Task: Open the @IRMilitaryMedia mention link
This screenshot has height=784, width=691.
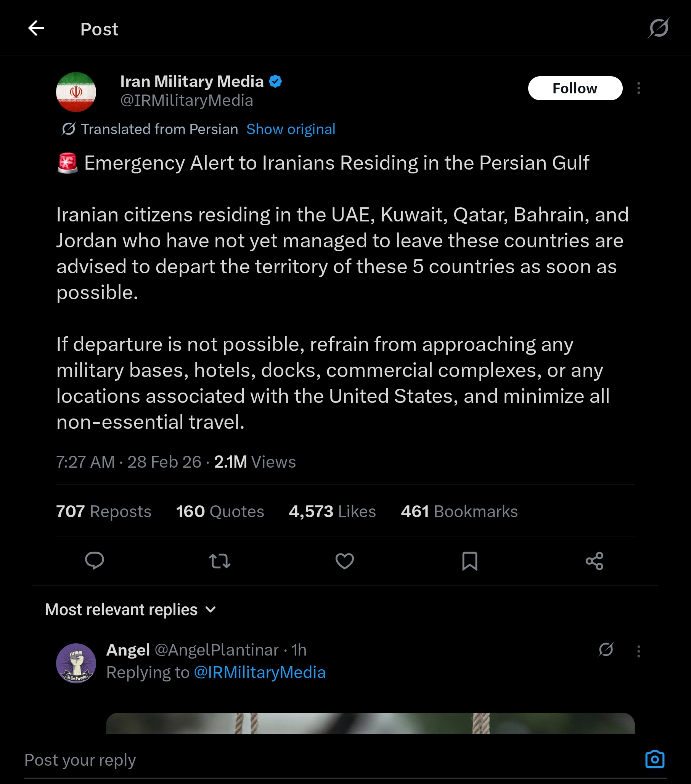Action: coord(259,672)
